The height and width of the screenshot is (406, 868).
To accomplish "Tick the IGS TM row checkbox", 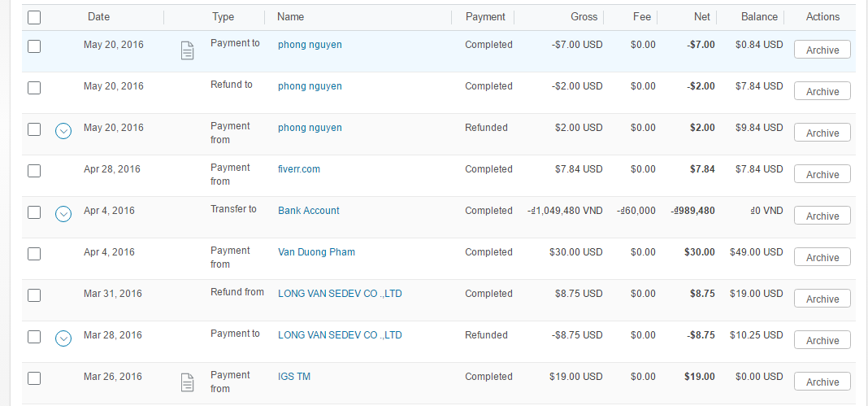I will click(34, 378).
